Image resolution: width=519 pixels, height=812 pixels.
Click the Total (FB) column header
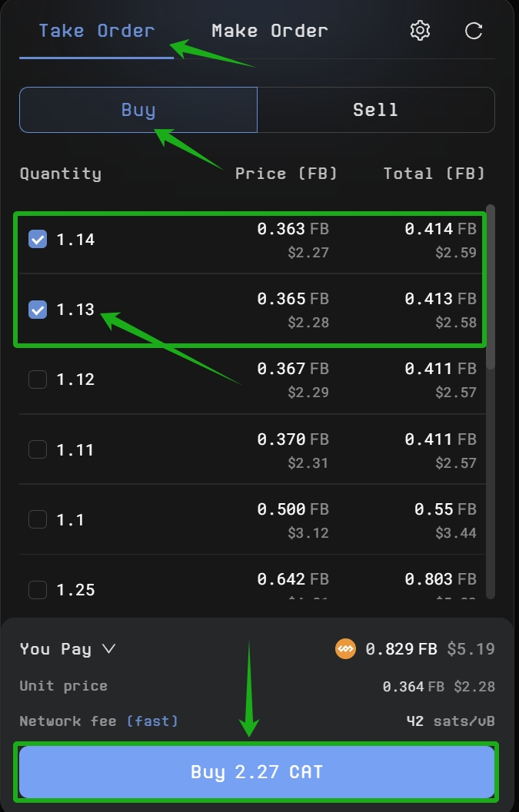coord(434,174)
